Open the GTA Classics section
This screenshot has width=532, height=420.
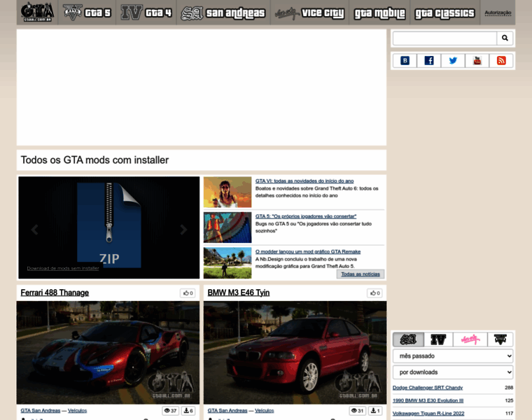444,13
